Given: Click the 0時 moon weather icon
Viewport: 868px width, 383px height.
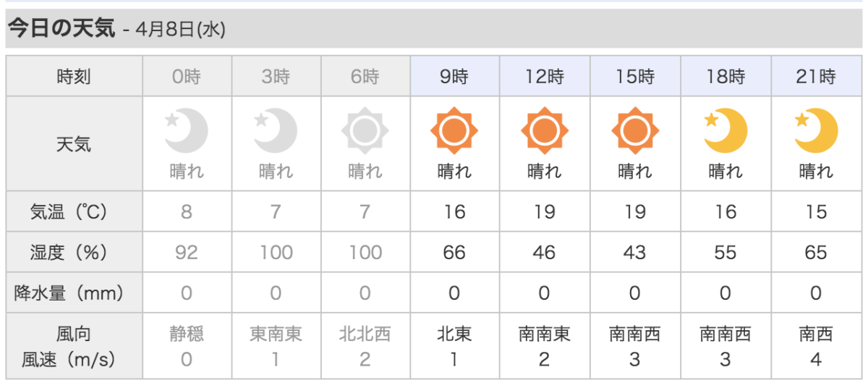Looking at the screenshot, I should pos(187,131).
